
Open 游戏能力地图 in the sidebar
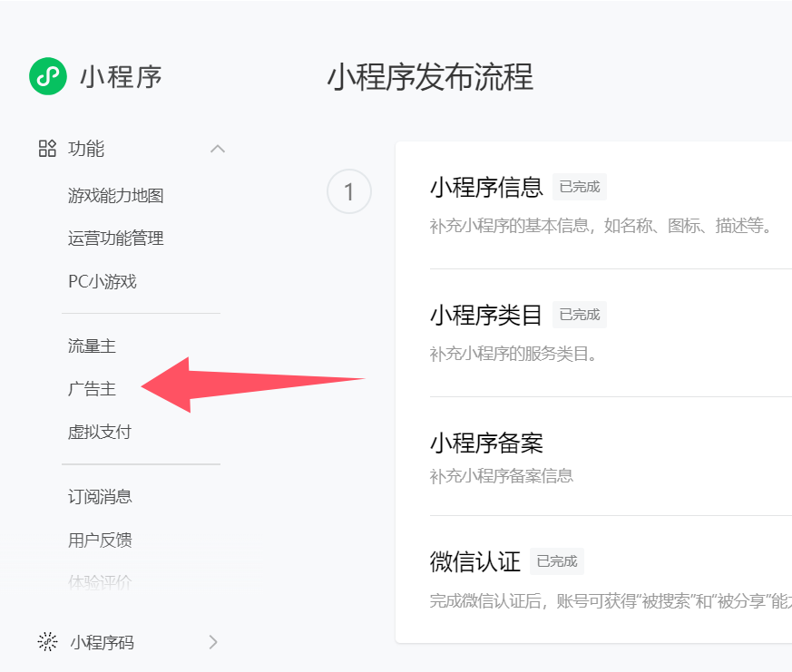[115, 196]
